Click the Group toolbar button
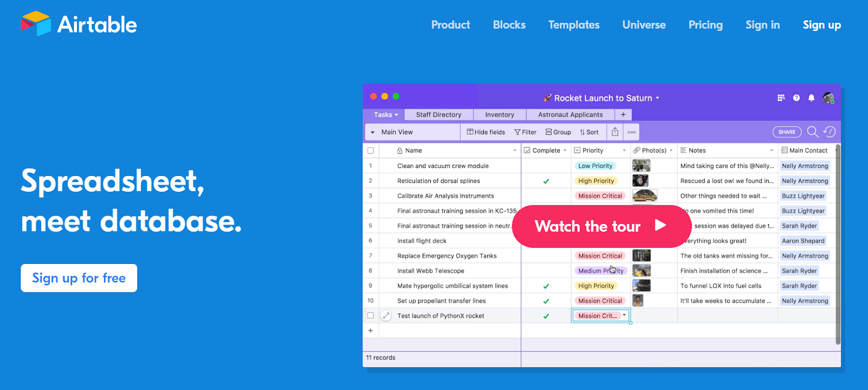This screenshot has height=390, width=868. point(558,132)
